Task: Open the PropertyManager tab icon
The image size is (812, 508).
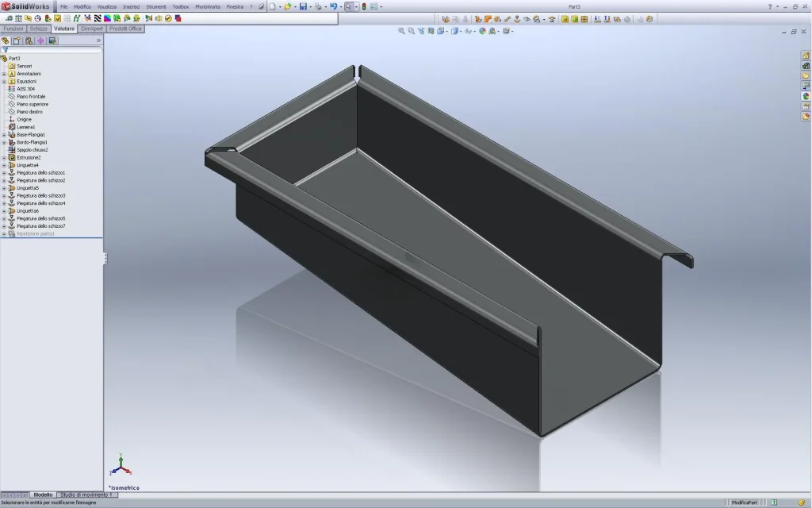Action: [x=17, y=41]
